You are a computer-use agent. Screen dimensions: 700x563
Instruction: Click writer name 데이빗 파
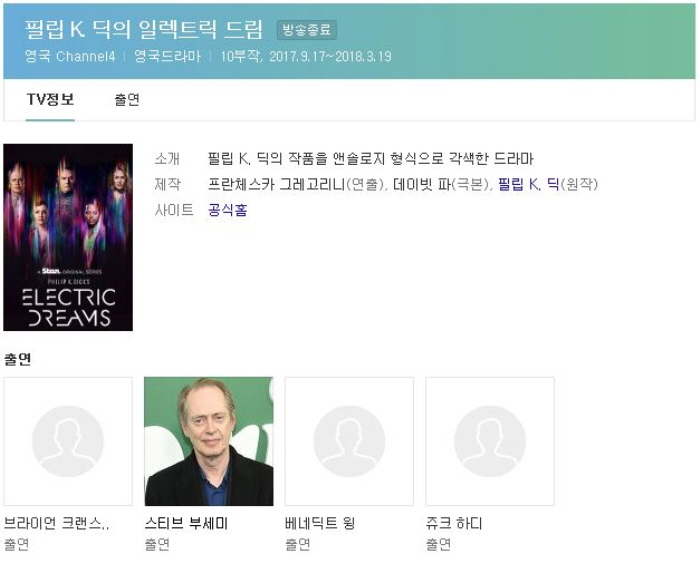pos(420,184)
